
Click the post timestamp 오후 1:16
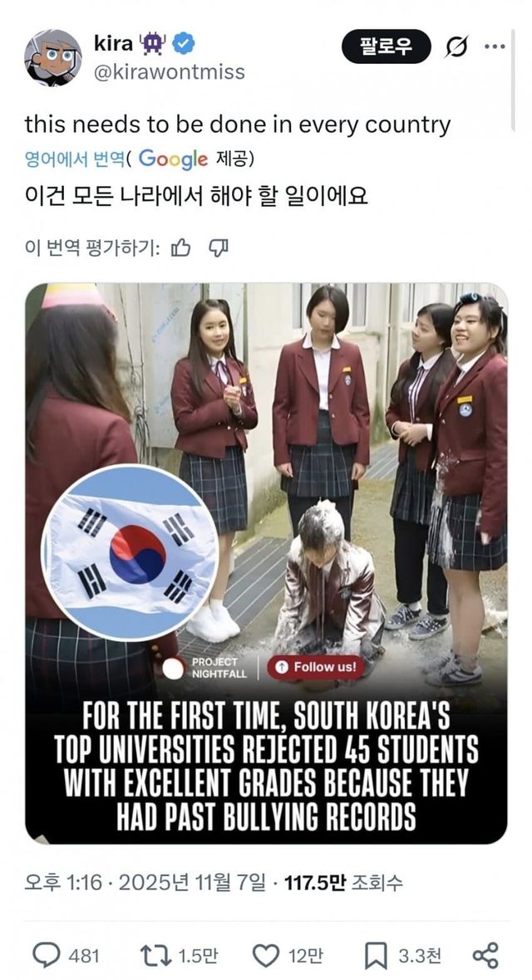(x=62, y=883)
